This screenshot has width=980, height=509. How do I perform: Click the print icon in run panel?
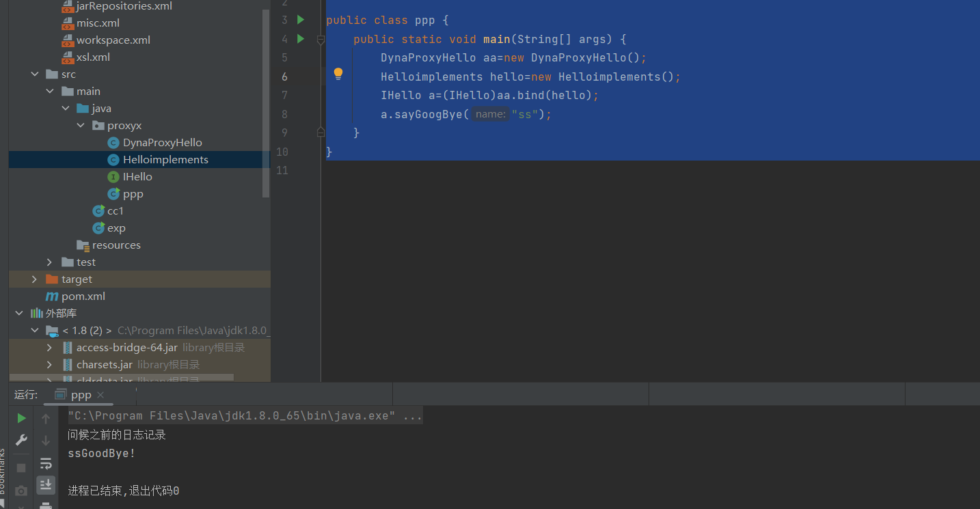pos(46,506)
